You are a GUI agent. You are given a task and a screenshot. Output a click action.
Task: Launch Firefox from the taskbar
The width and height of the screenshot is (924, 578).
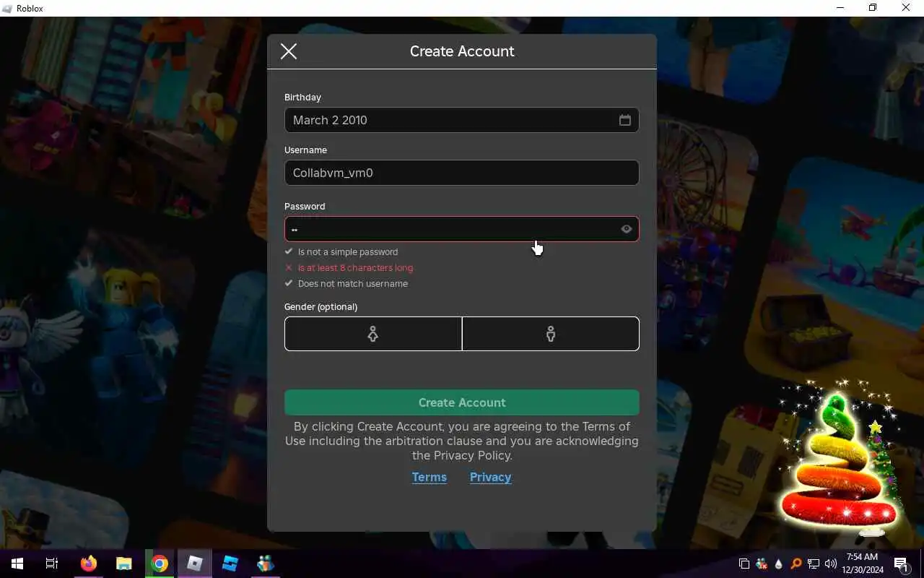[x=88, y=564]
